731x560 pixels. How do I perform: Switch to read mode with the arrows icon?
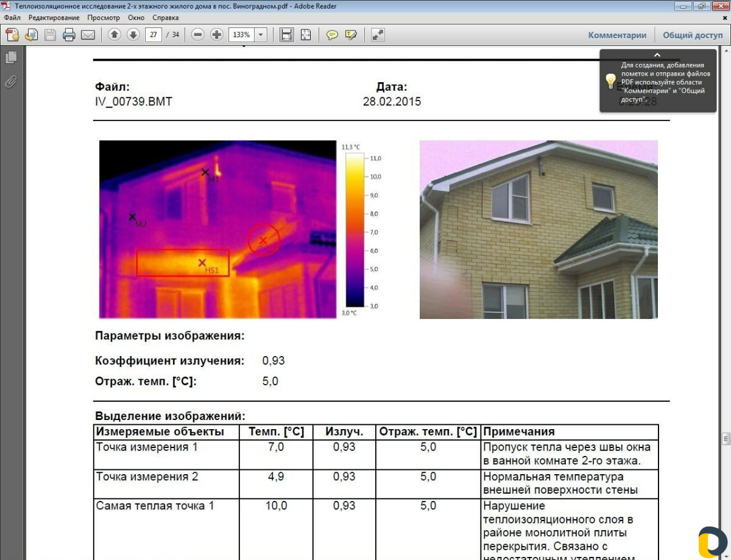[378, 35]
